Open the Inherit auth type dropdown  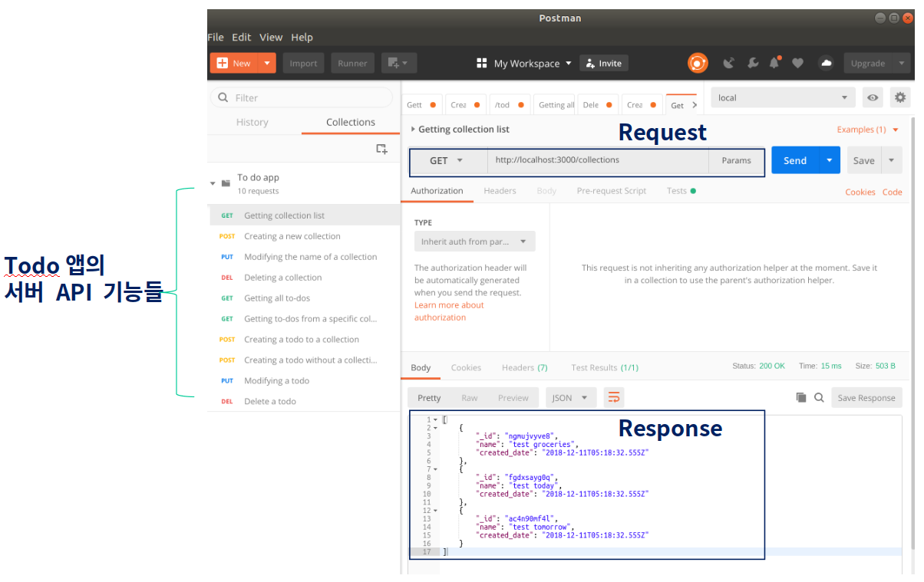pyautogui.click(x=475, y=242)
